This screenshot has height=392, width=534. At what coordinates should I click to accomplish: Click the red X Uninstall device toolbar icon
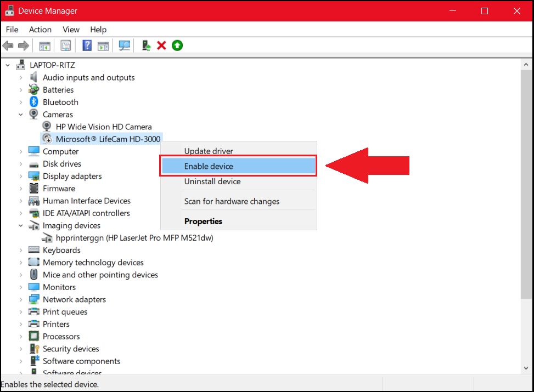(x=161, y=45)
